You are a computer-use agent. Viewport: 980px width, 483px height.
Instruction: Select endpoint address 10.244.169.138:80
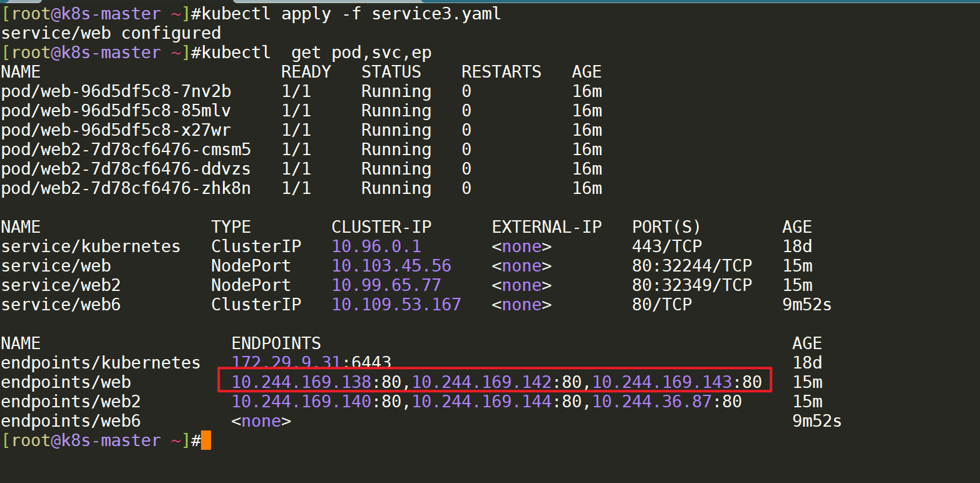(x=316, y=382)
